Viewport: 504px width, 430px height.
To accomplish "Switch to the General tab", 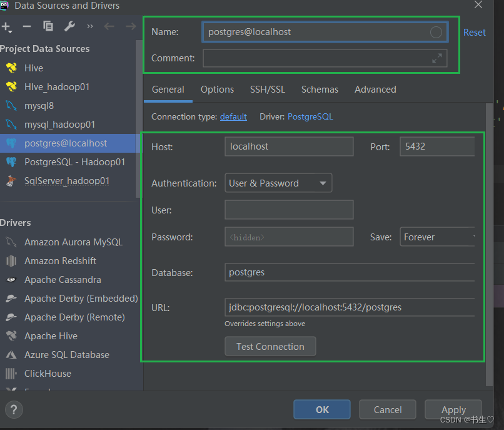I will (168, 90).
